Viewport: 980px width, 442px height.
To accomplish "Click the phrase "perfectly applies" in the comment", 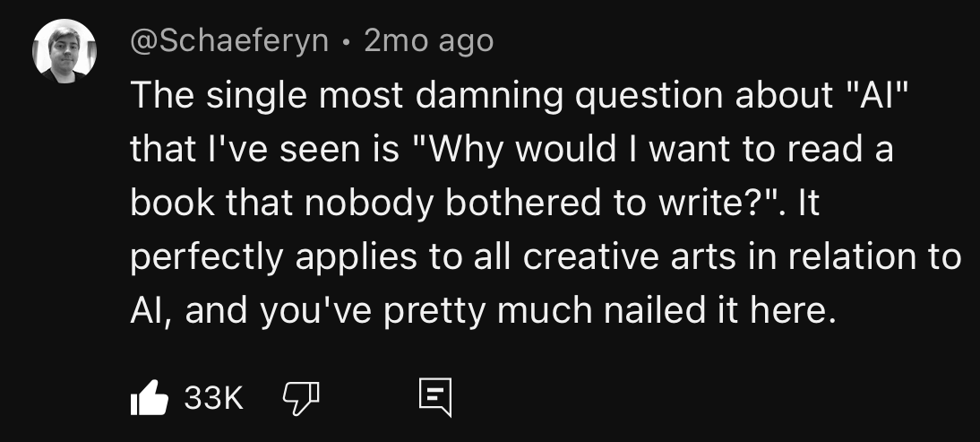I will click(x=273, y=256).
